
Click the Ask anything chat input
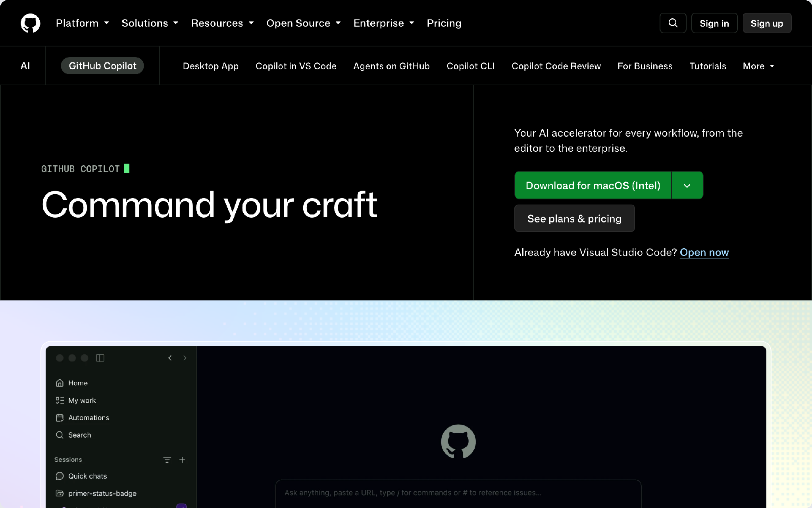(x=458, y=493)
